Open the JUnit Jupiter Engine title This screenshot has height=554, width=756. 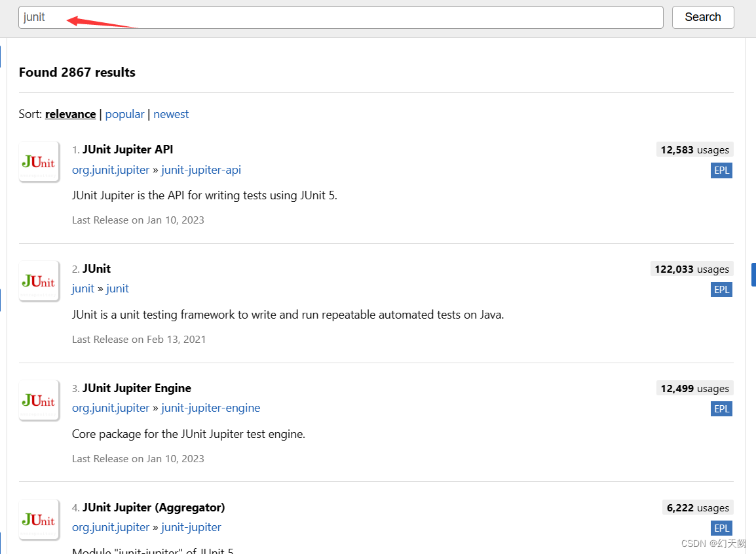[x=137, y=388]
